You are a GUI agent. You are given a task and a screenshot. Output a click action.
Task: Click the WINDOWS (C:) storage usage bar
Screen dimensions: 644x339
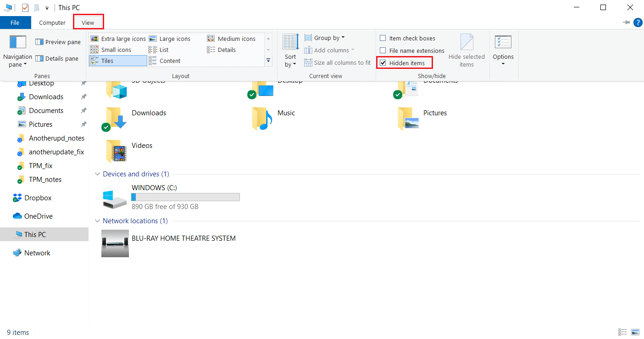point(185,197)
